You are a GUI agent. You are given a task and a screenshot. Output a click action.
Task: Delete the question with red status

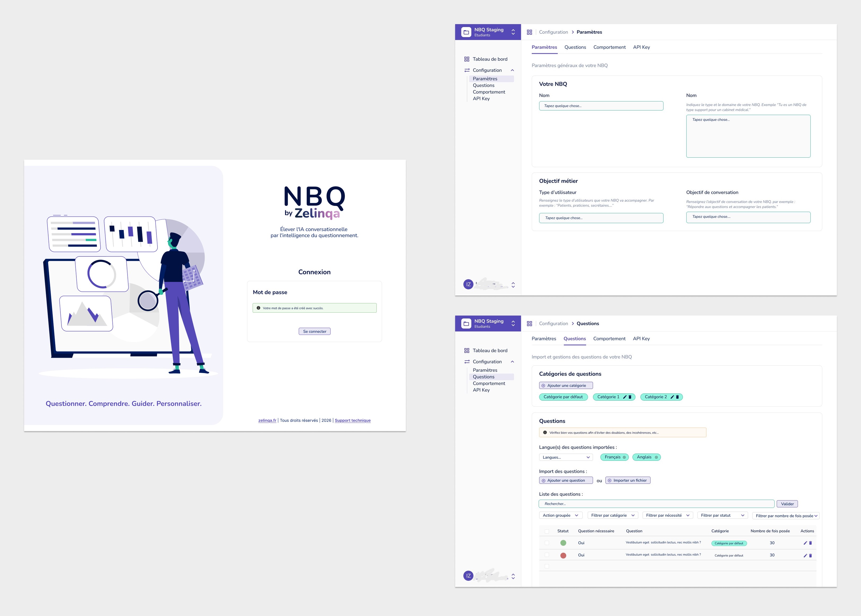pyautogui.click(x=811, y=555)
